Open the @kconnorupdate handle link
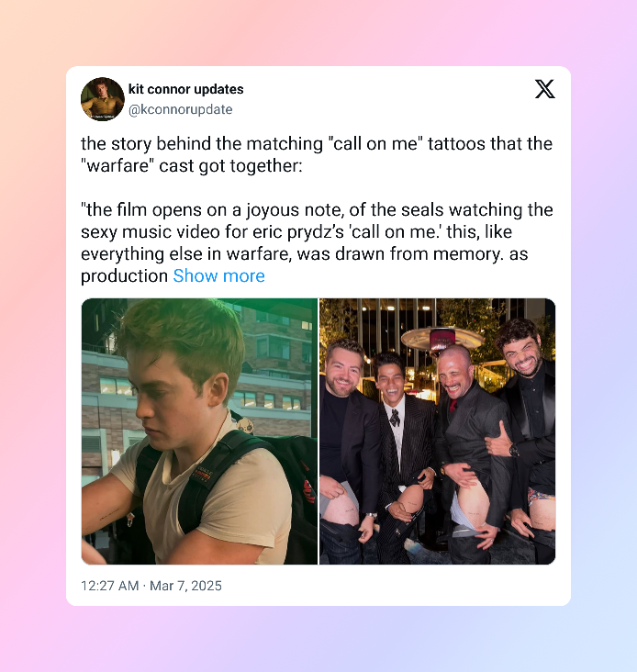 180,109
